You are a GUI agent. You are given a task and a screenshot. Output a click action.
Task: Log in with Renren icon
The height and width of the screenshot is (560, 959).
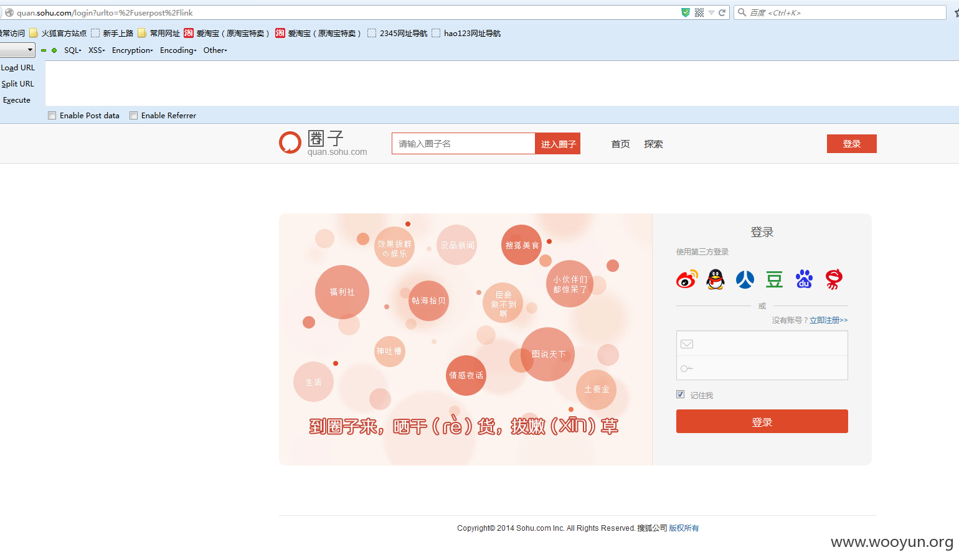(745, 279)
